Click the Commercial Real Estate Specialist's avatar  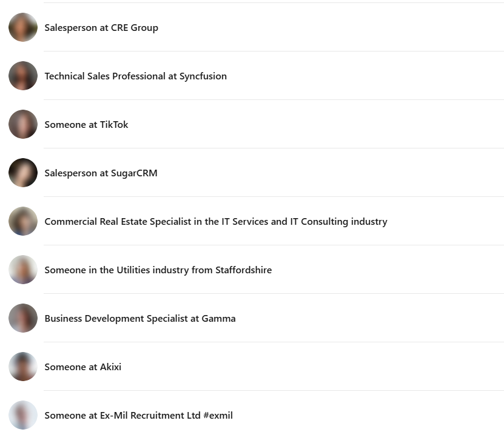pyautogui.click(x=23, y=221)
